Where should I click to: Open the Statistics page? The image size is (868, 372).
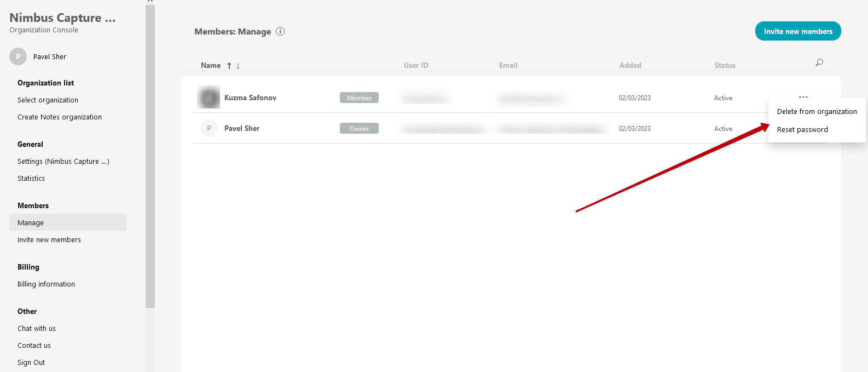[31, 178]
